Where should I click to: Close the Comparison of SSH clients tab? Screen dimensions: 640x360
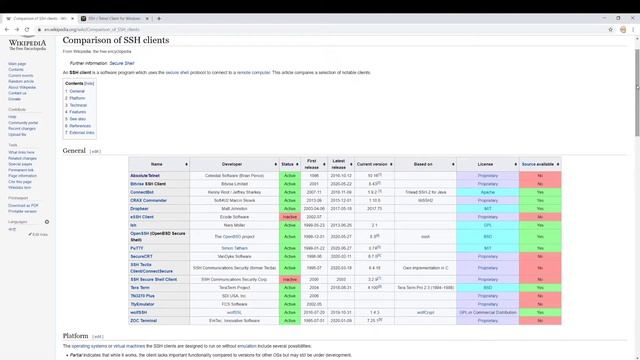click(x=73, y=18)
